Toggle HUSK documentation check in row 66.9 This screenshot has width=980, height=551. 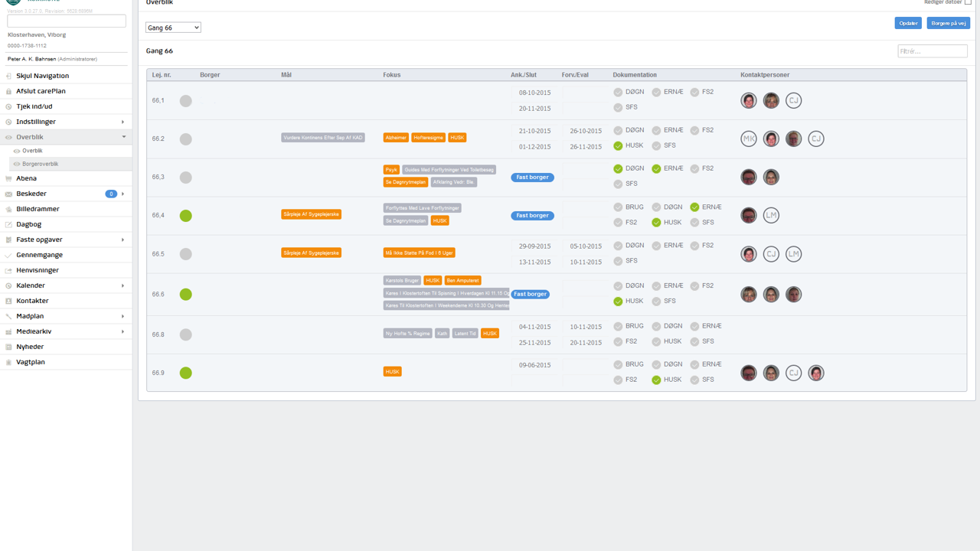tap(656, 380)
